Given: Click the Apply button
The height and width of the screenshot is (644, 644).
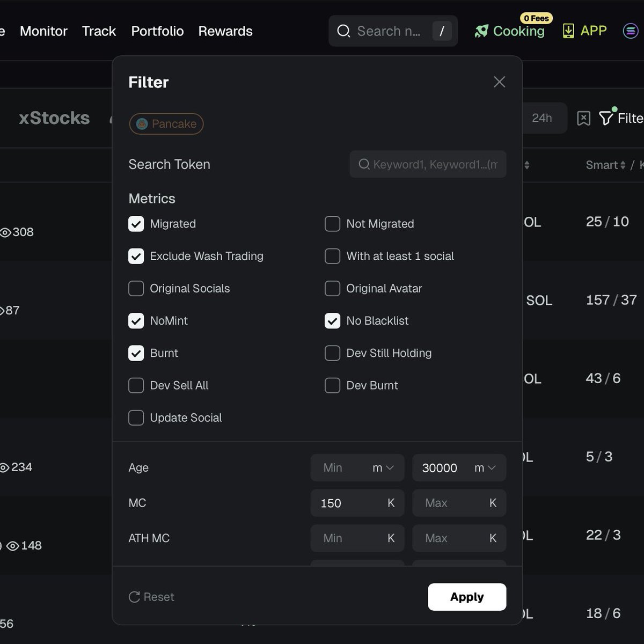Looking at the screenshot, I should point(467,597).
